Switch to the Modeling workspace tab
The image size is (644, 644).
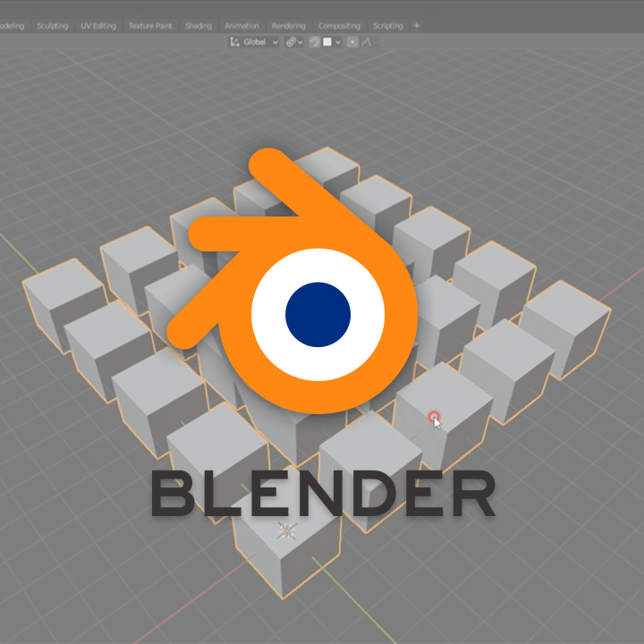[x=11, y=26]
